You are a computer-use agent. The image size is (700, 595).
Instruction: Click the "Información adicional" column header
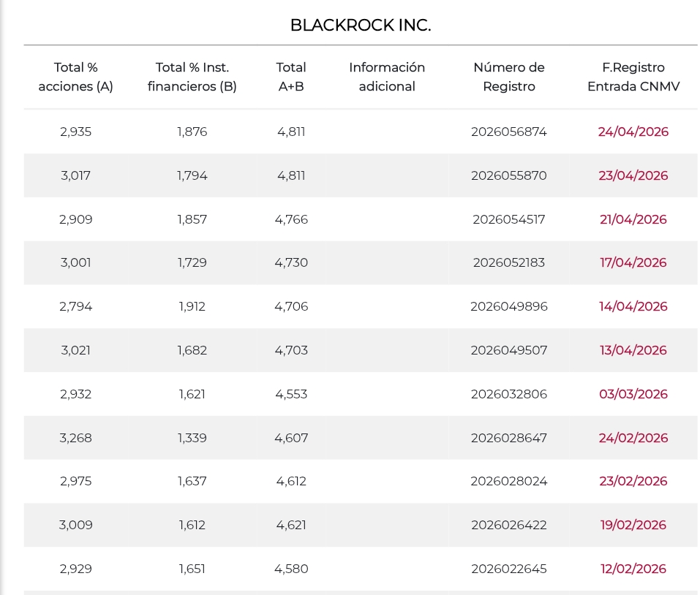pos(387,77)
